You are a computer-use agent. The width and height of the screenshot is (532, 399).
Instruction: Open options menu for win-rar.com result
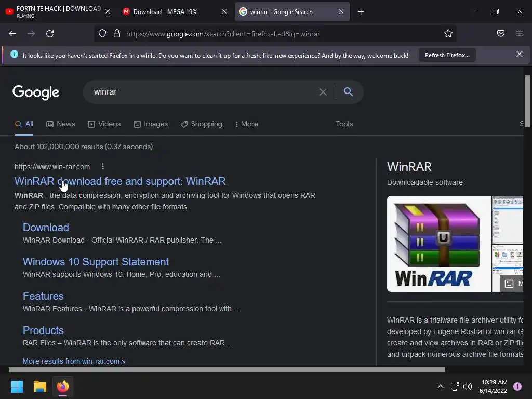tap(103, 166)
